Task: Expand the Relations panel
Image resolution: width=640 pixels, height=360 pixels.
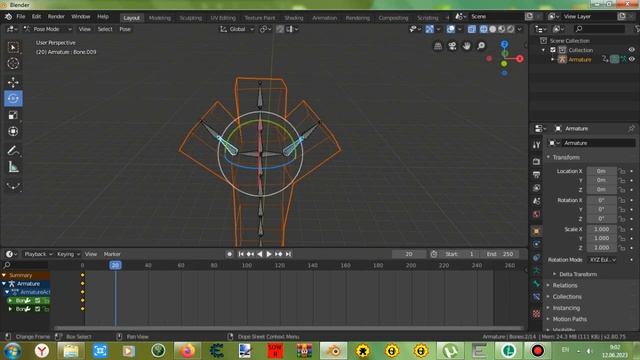Action: coord(564,285)
